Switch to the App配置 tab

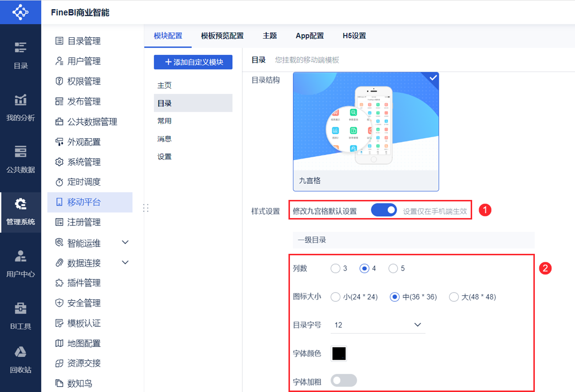[x=310, y=35]
